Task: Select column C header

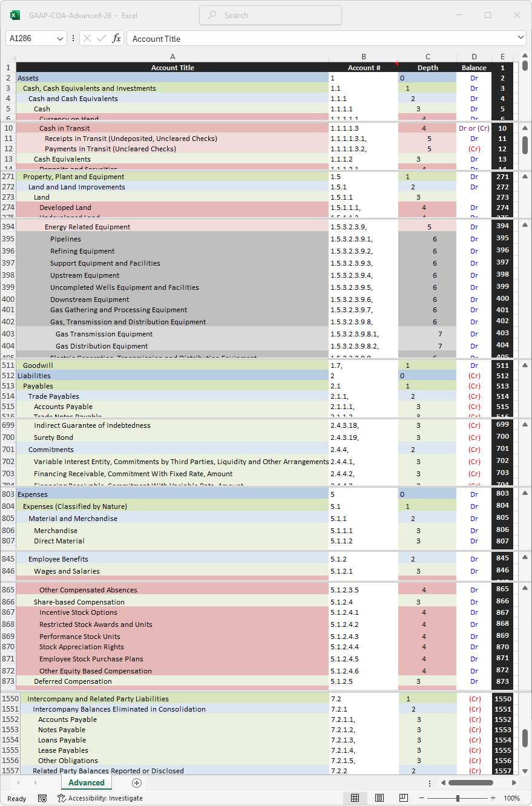Action: coord(427,57)
